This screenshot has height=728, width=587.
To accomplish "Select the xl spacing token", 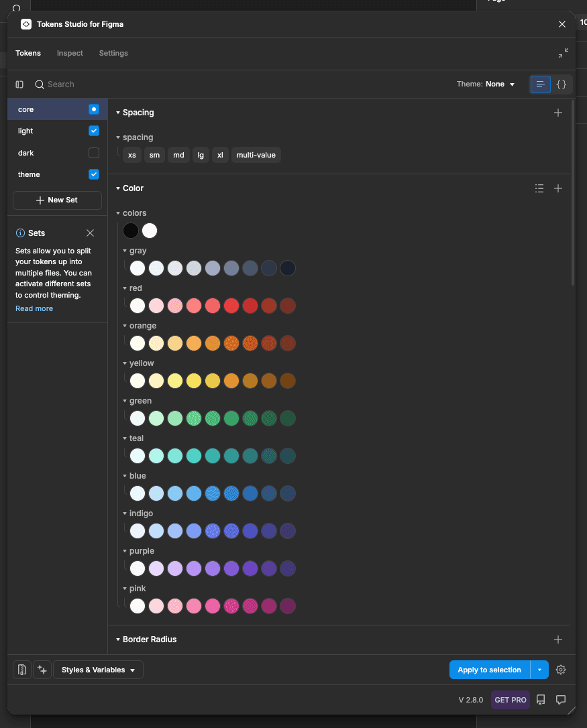I will 220,155.
